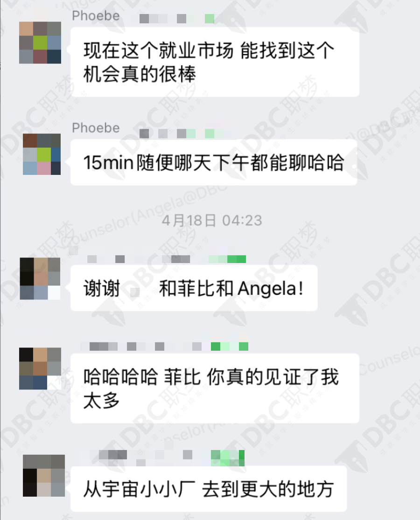Click blurred sender name above 谢谢 message

166,259
